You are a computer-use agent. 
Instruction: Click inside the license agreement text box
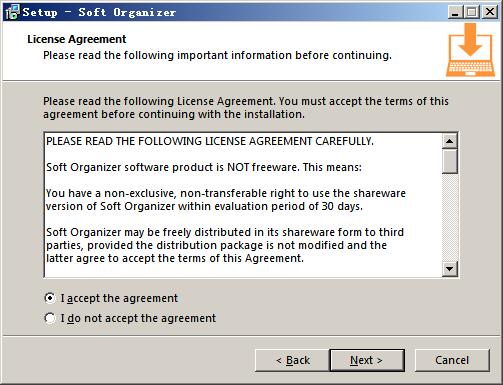243,205
